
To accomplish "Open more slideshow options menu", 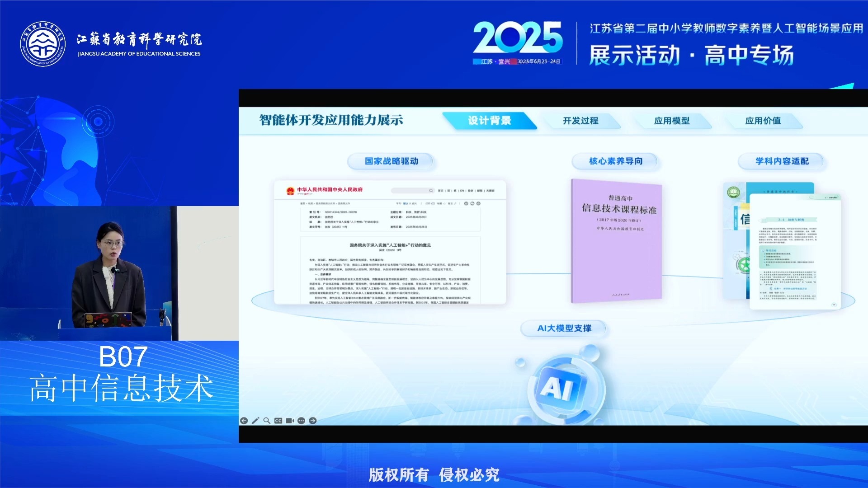I will point(301,421).
